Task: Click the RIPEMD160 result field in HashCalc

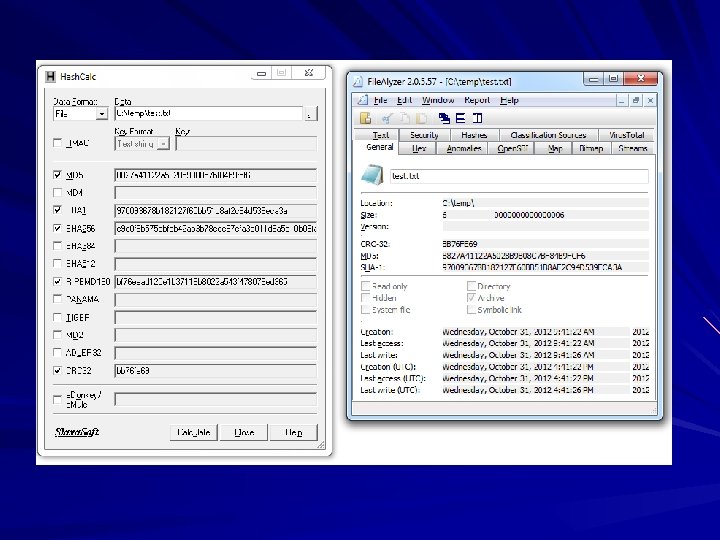Action: tap(215, 281)
